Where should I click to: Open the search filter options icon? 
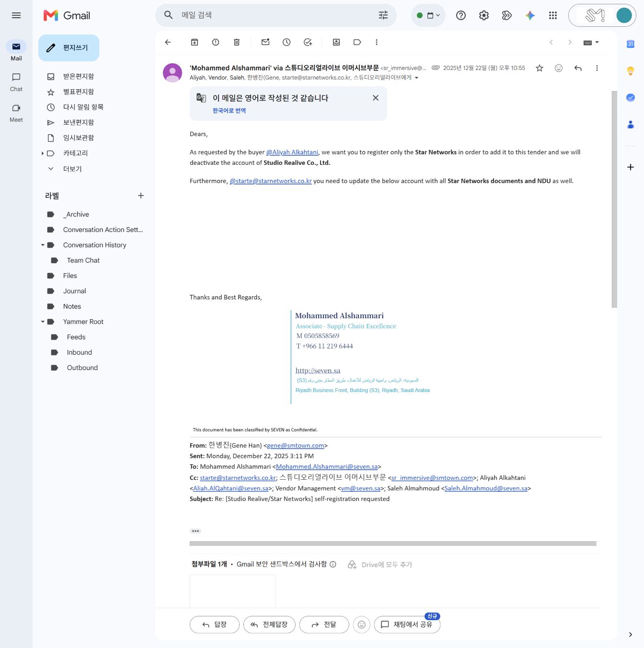point(383,15)
